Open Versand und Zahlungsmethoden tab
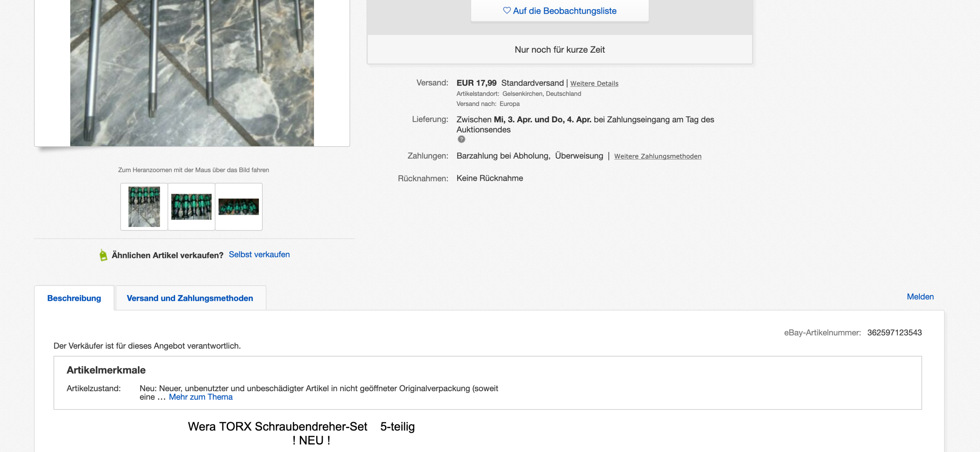Viewport: 980px width, 452px height. pyautogui.click(x=190, y=298)
